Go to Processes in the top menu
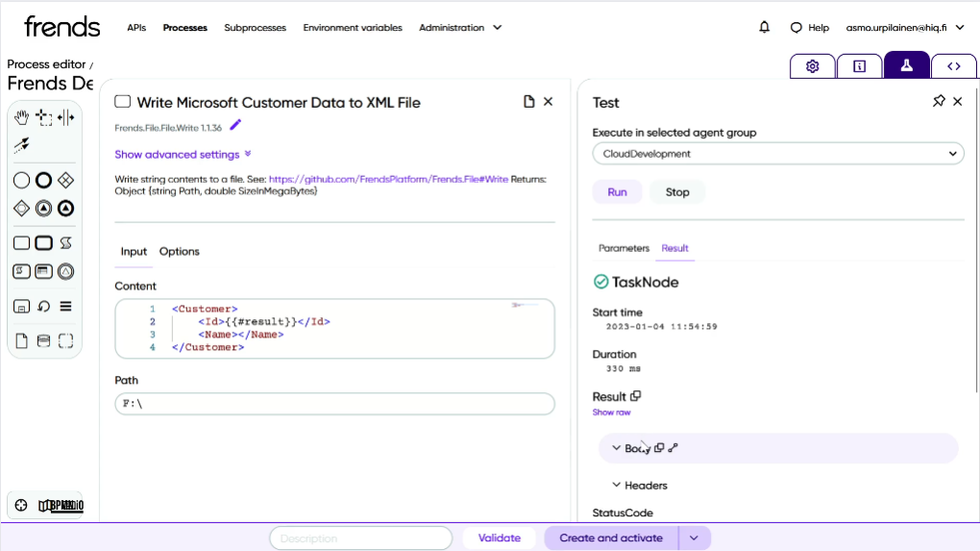 185,28
